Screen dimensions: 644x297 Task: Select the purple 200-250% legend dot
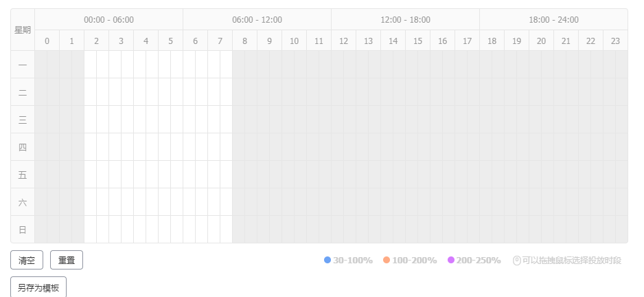tap(451, 261)
